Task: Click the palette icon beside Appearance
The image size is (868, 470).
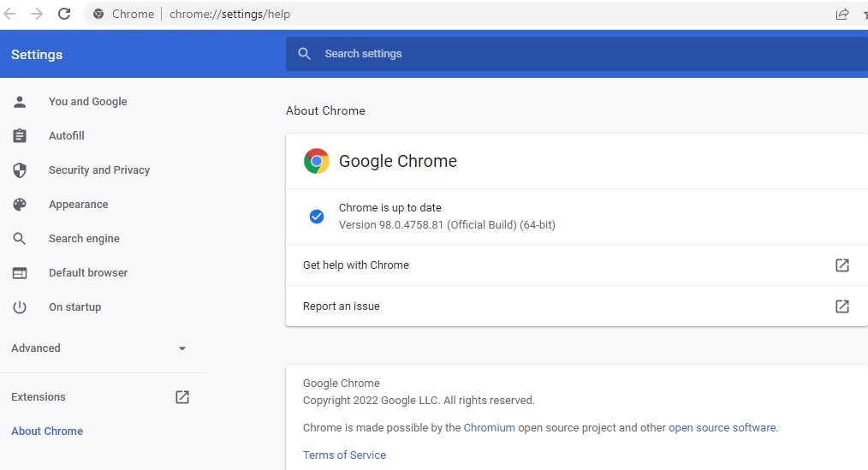Action: pos(20,205)
